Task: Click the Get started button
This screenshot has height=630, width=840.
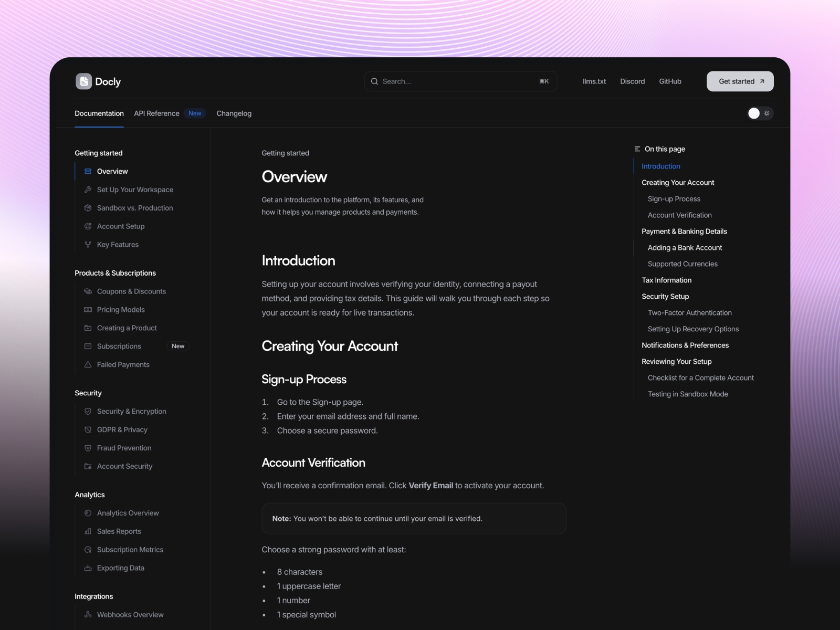Action: point(740,81)
